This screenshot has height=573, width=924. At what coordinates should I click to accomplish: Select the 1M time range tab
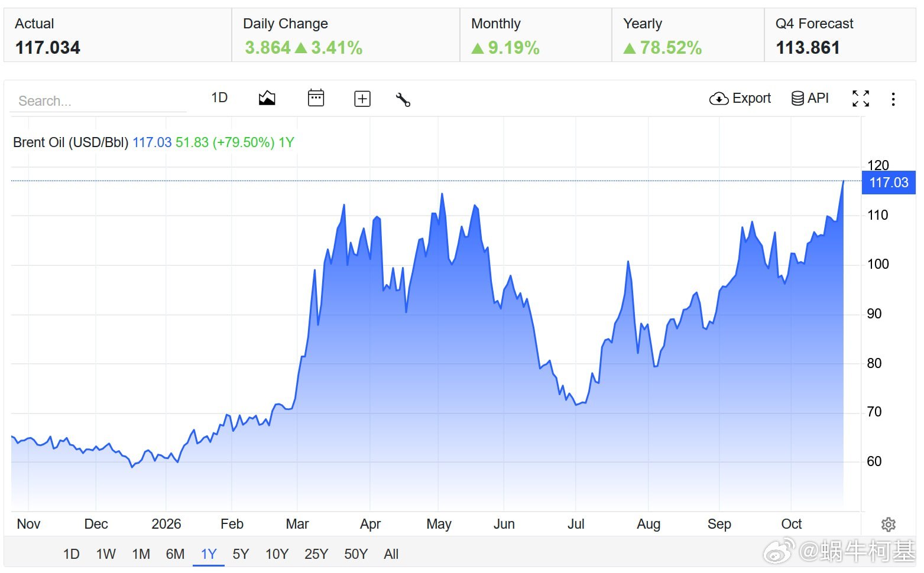point(141,554)
